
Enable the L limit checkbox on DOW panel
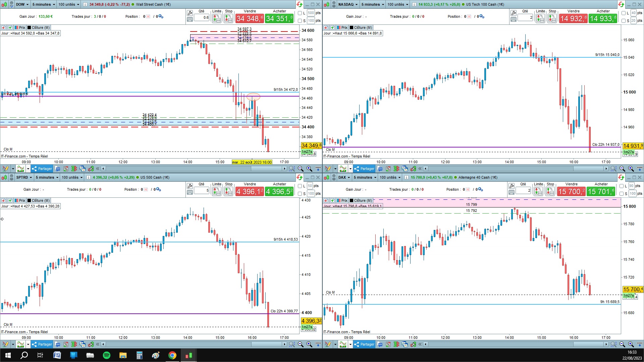click(300, 13)
